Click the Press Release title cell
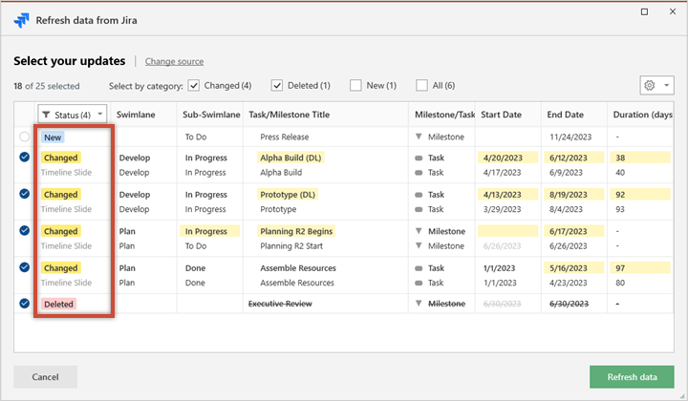The height and width of the screenshot is (401, 688). [284, 137]
